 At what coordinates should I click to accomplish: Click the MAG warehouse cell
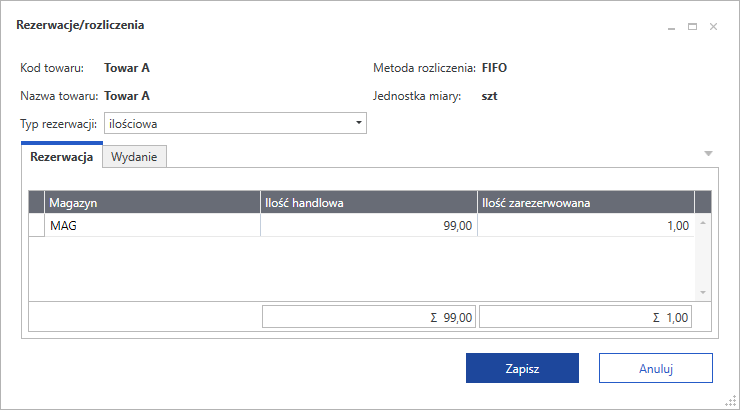tap(152, 226)
